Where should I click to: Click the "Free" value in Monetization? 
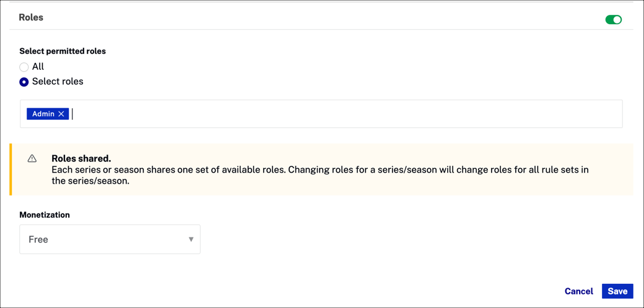[38, 239]
